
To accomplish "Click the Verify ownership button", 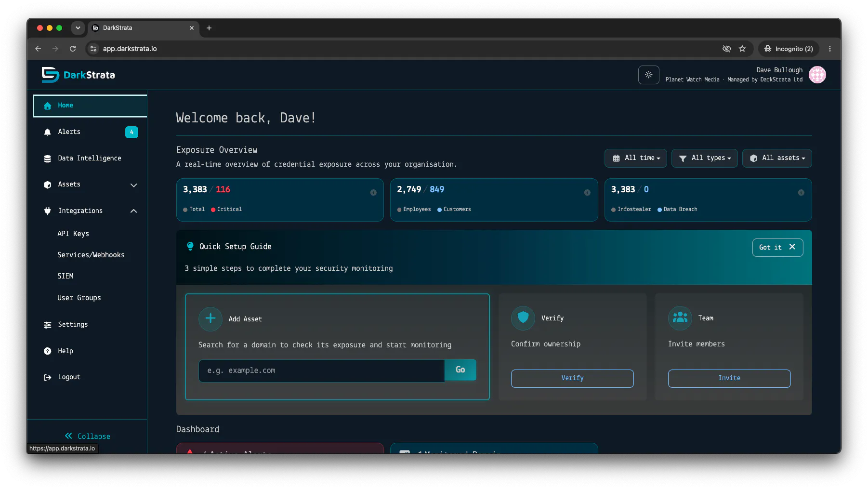I will tap(572, 378).
